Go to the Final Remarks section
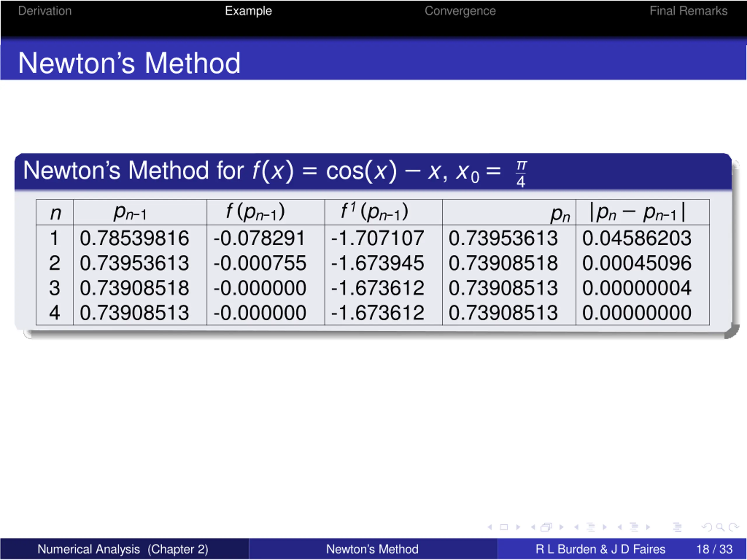Image resolution: width=747 pixels, height=560 pixels. click(688, 11)
